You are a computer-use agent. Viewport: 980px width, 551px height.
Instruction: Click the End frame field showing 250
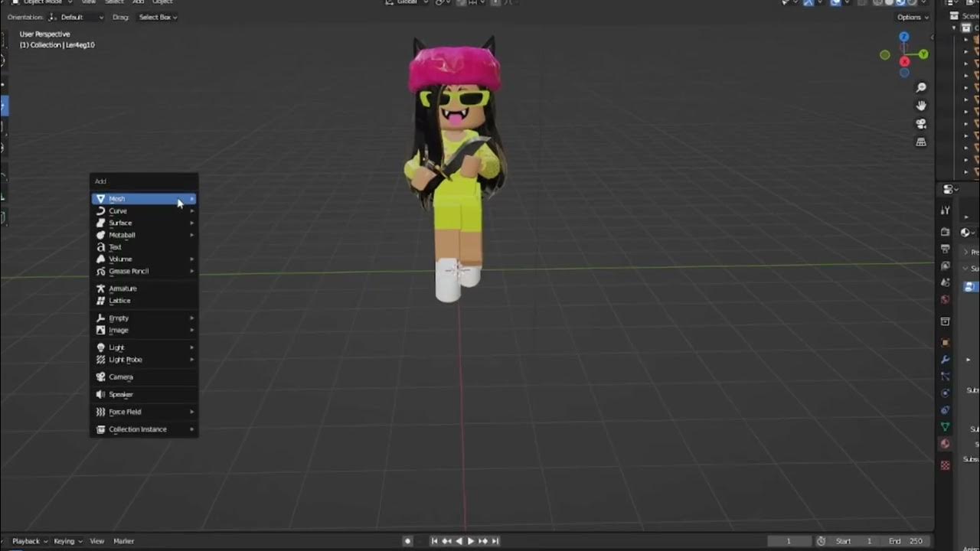click(906, 541)
